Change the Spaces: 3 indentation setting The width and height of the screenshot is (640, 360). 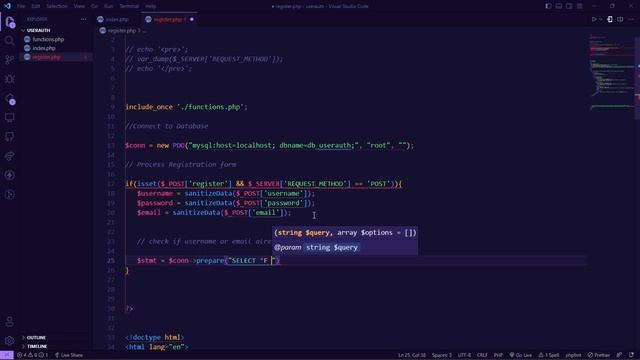pos(442,355)
